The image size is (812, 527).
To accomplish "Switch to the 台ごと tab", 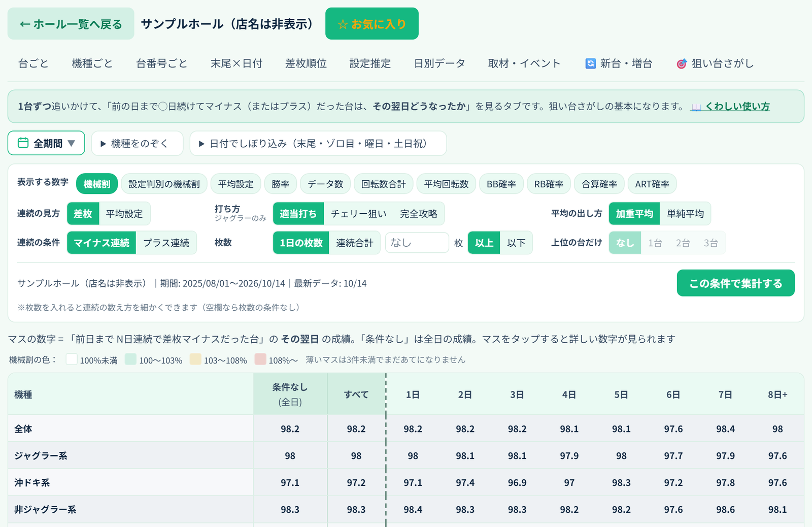I will click(33, 63).
